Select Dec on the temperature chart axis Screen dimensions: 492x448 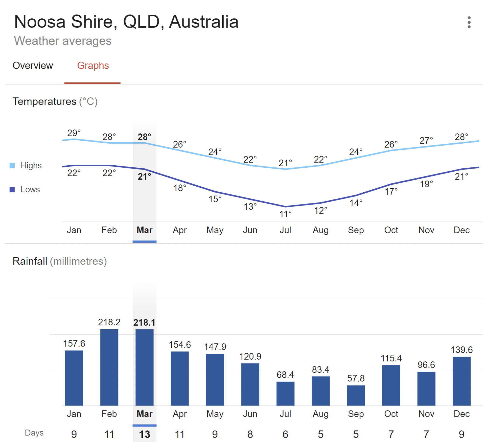[x=461, y=230]
